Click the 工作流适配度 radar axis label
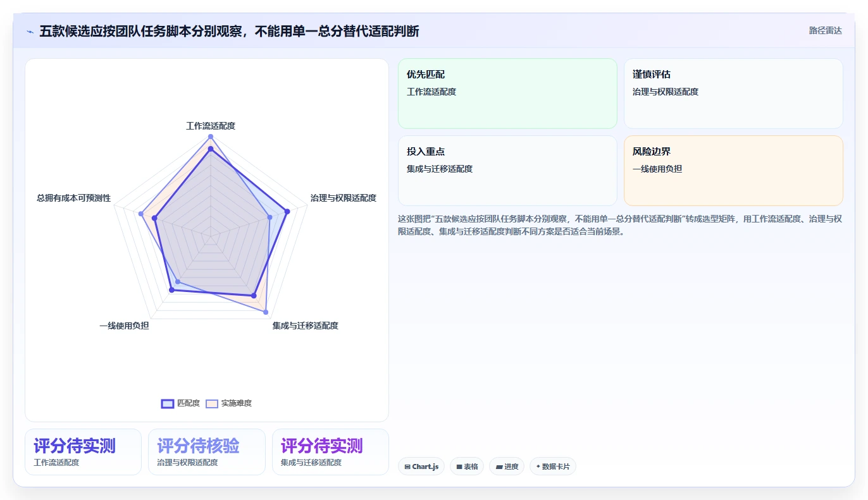 211,126
